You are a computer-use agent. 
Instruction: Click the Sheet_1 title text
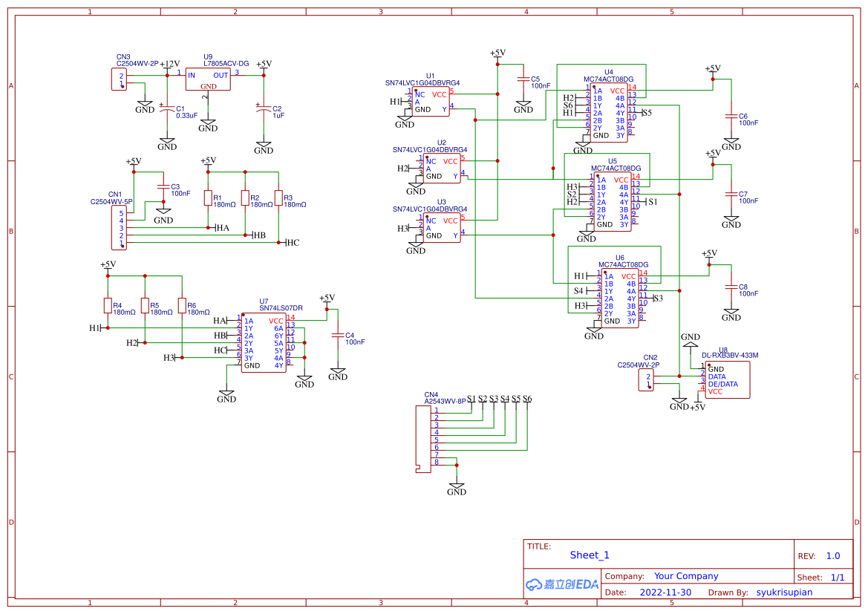point(589,555)
